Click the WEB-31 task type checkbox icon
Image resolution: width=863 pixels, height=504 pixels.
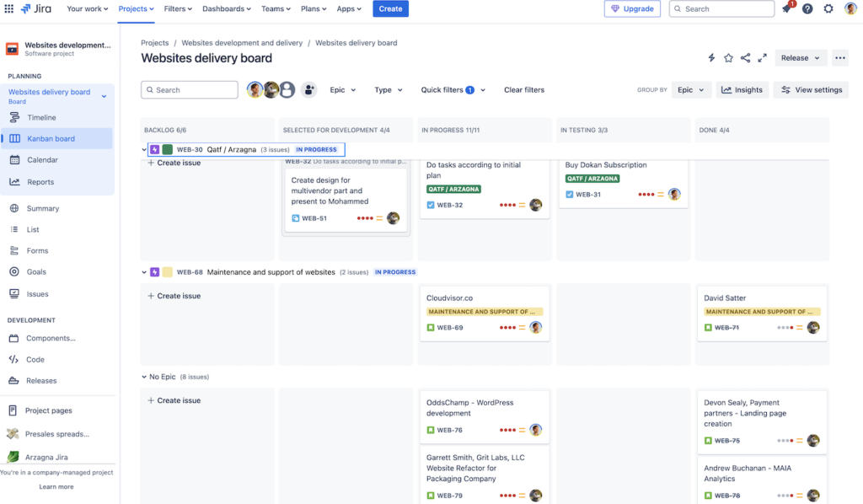coord(569,194)
